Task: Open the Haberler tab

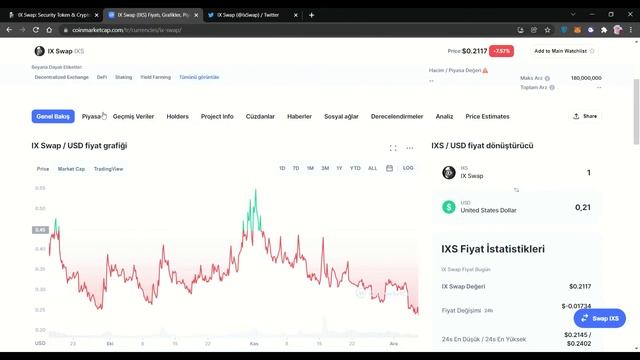Action: pyautogui.click(x=299, y=116)
